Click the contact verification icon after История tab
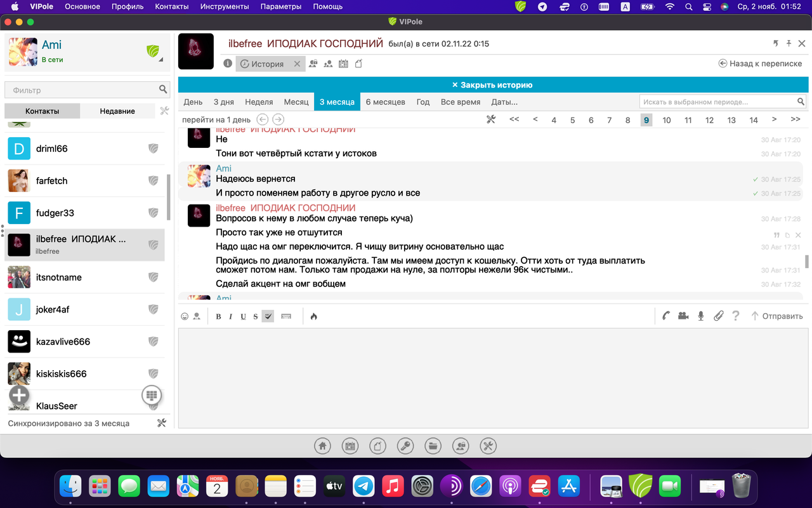 [313, 63]
